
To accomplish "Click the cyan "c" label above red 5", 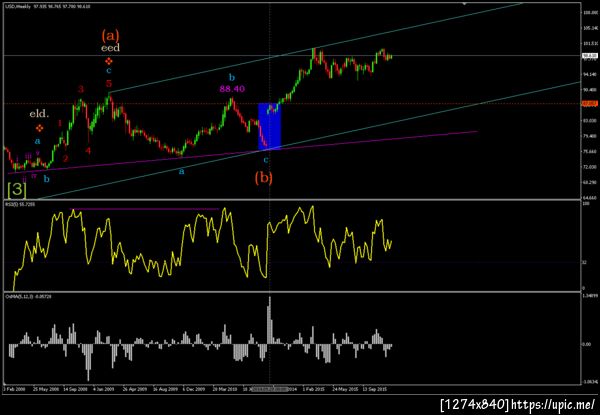I will coord(109,71).
